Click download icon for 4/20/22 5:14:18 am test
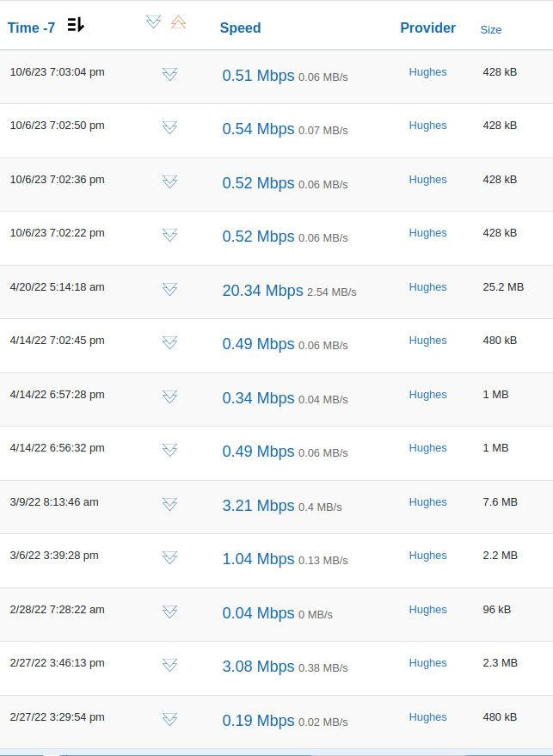This screenshot has height=756, width=553. click(169, 290)
